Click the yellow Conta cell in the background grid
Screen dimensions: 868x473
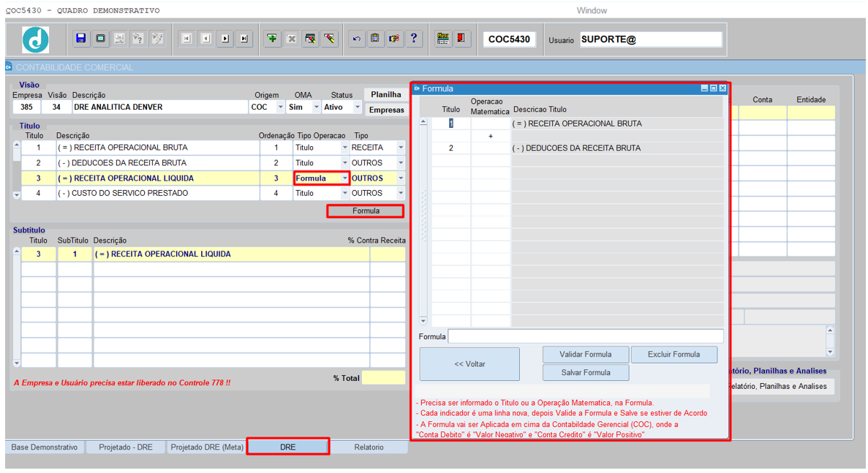pos(762,113)
